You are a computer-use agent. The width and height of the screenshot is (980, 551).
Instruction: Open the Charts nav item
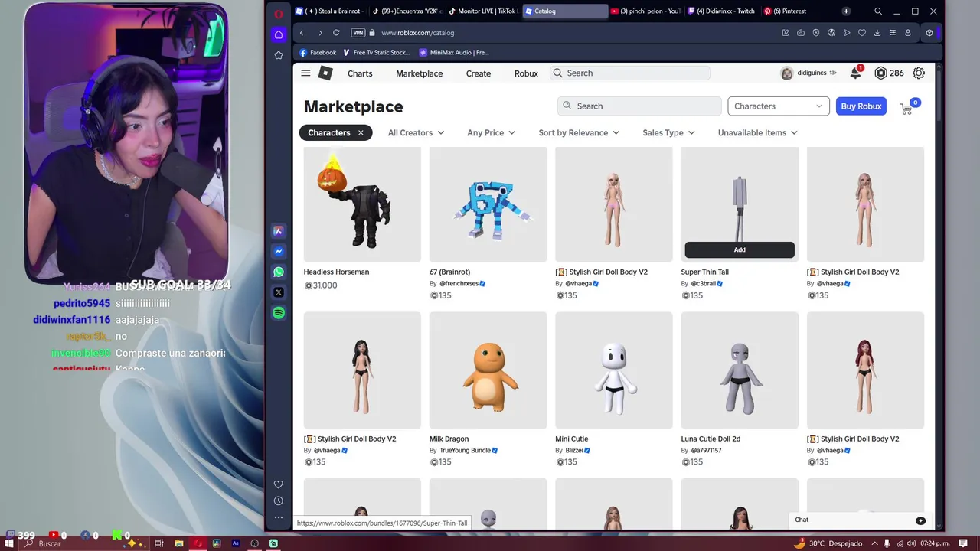[x=360, y=73]
